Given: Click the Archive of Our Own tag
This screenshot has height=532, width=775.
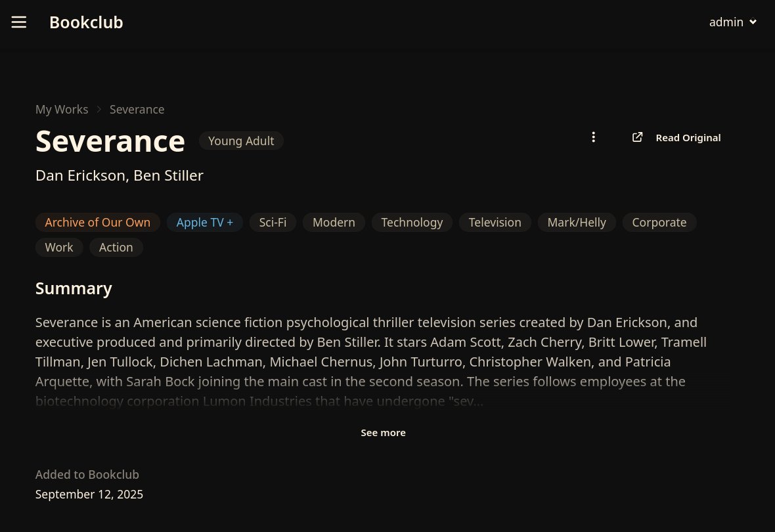Looking at the screenshot, I should [98, 223].
